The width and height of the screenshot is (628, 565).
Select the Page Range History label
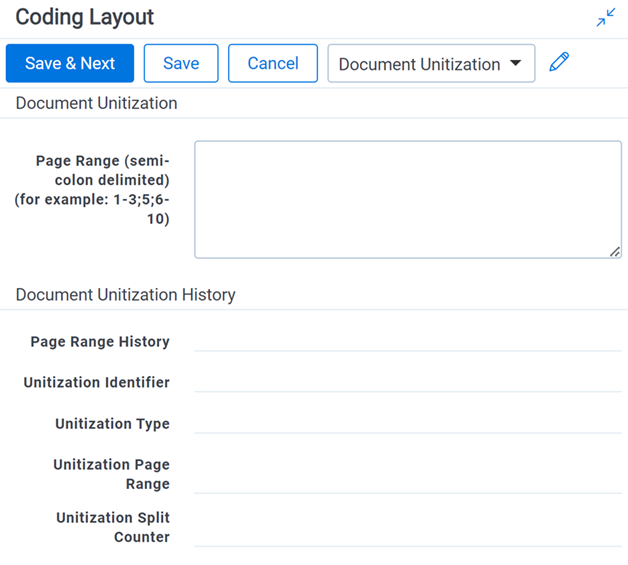tap(100, 342)
